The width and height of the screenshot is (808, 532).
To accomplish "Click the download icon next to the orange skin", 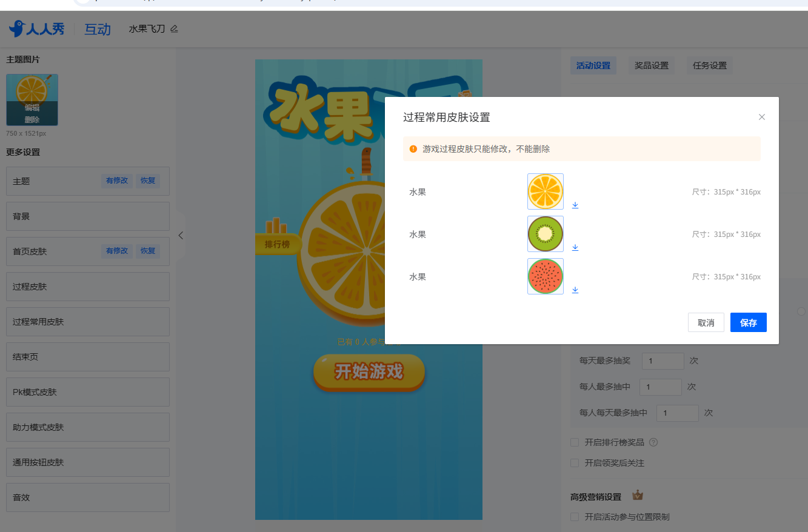I will [575, 205].
